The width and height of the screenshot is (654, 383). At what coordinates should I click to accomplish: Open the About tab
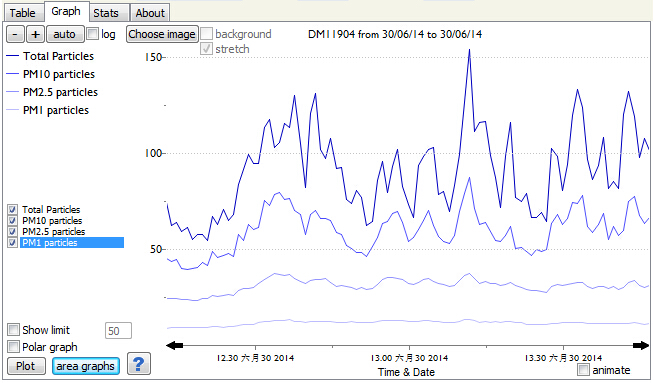(150, 13)
